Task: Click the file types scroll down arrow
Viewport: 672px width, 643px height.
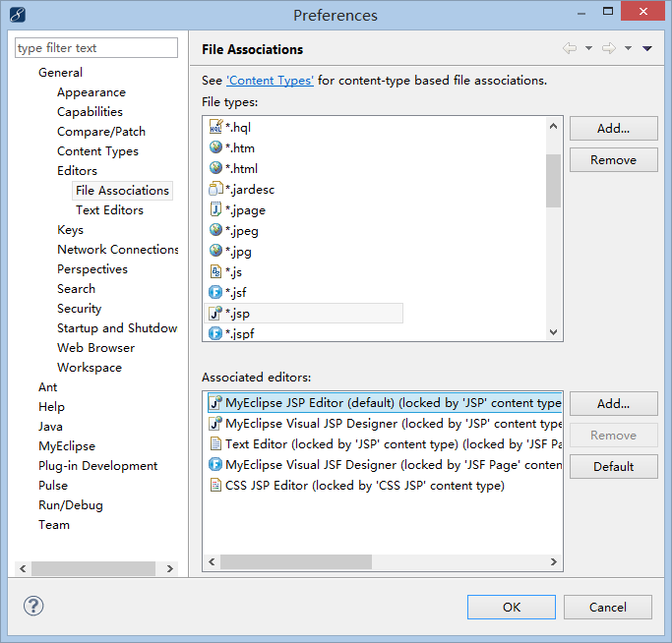Action: [x=553, y=332]
